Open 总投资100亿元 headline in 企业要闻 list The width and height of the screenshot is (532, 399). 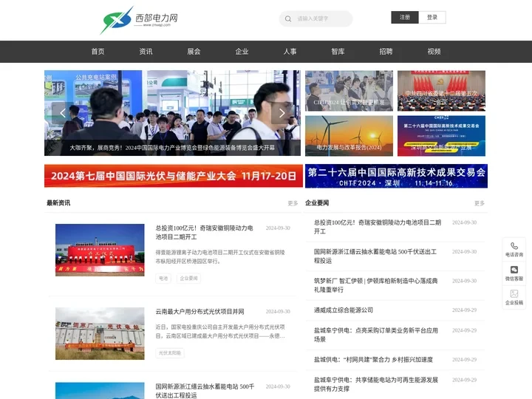tap(378, 227)
